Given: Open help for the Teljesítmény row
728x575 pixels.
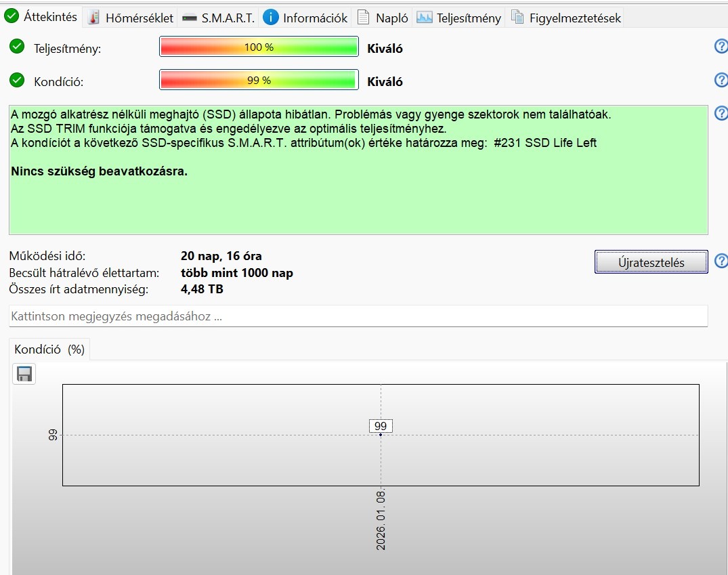Looking at the screenshot, I should [x=721, y=46].
